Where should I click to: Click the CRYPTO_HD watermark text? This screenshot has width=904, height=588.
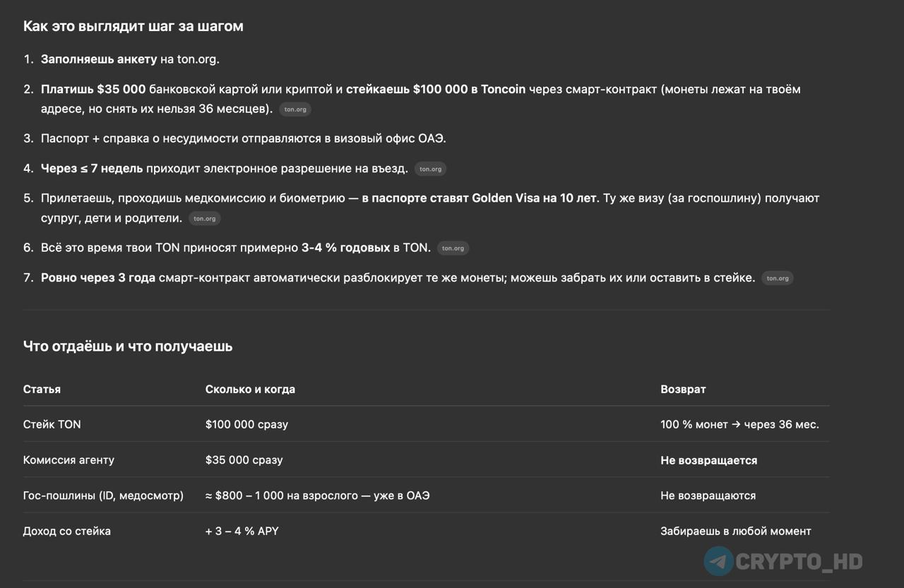click(799, 562)
